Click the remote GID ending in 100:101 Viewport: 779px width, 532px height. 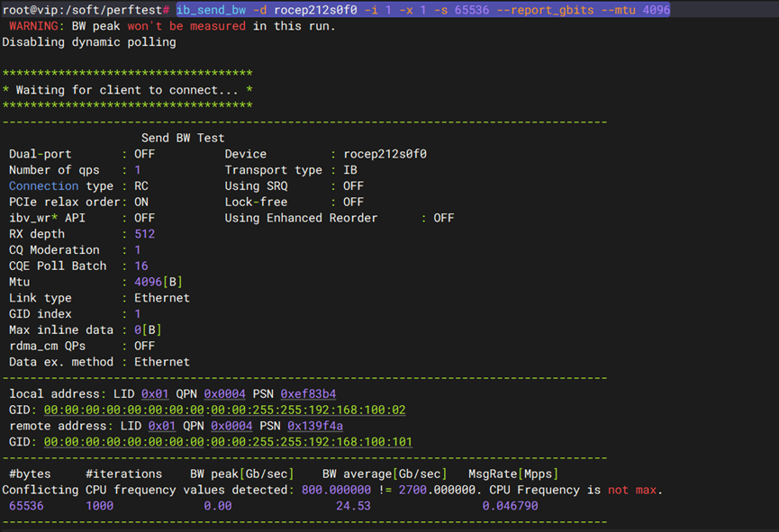pos(228,442)
